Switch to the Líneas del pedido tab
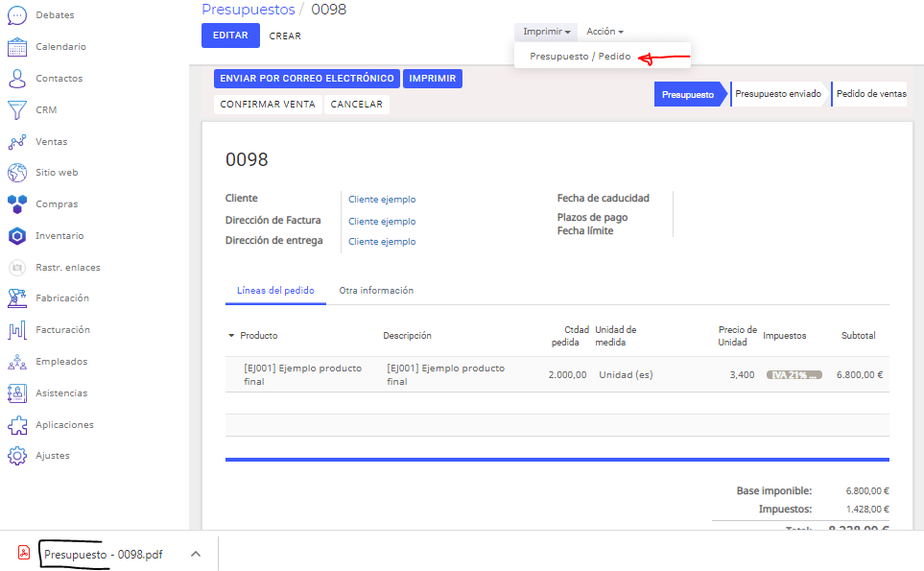 point(275,291)
